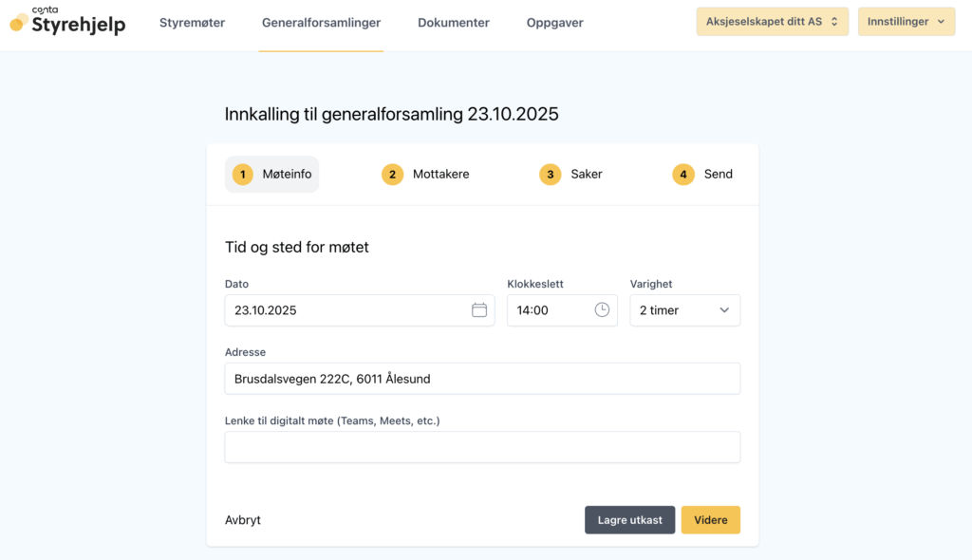This screenshot has width=972, height=560.
Task: Navigate to Oppgaver in the top menu
Action: tap(554, 23)
